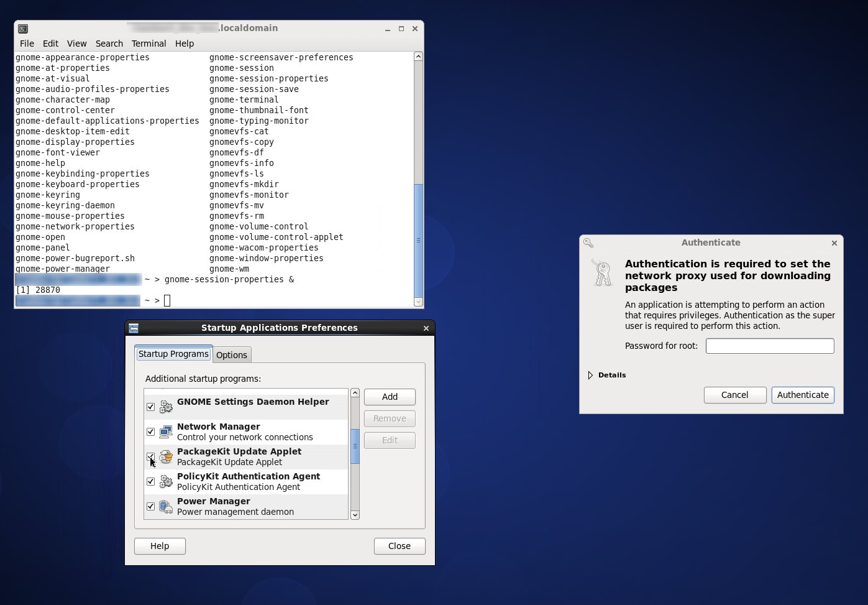
Task: Open the terminal Edit menu
Action: click(x=50, y=44)
